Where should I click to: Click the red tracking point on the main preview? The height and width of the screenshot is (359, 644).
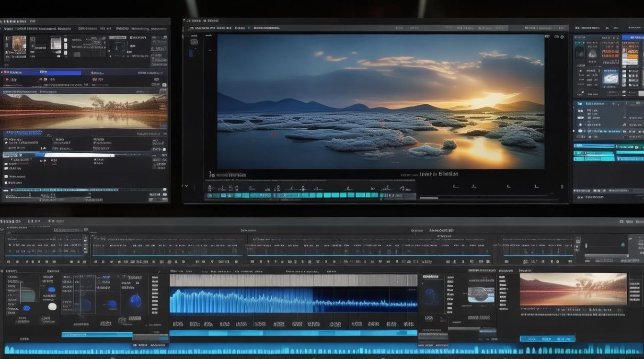(x=274, y=135)
